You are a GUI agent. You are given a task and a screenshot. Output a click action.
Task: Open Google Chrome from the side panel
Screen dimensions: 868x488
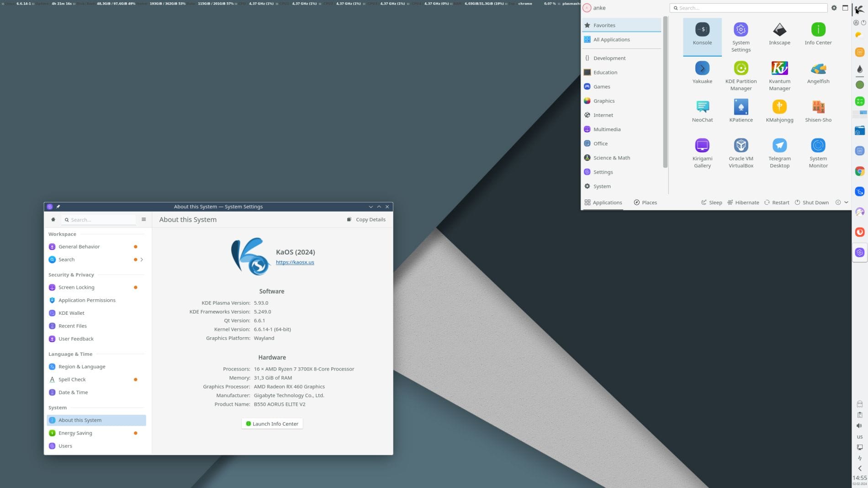point(859,171)
